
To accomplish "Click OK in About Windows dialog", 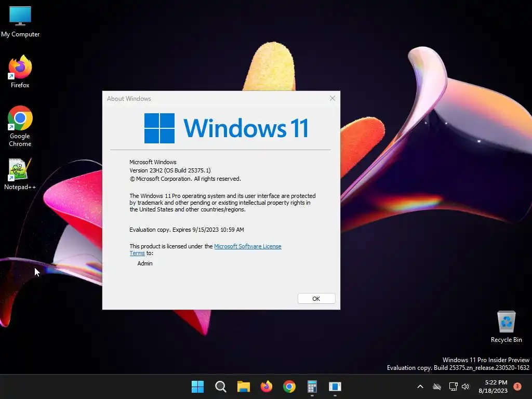I will click(x=316, y=299).
